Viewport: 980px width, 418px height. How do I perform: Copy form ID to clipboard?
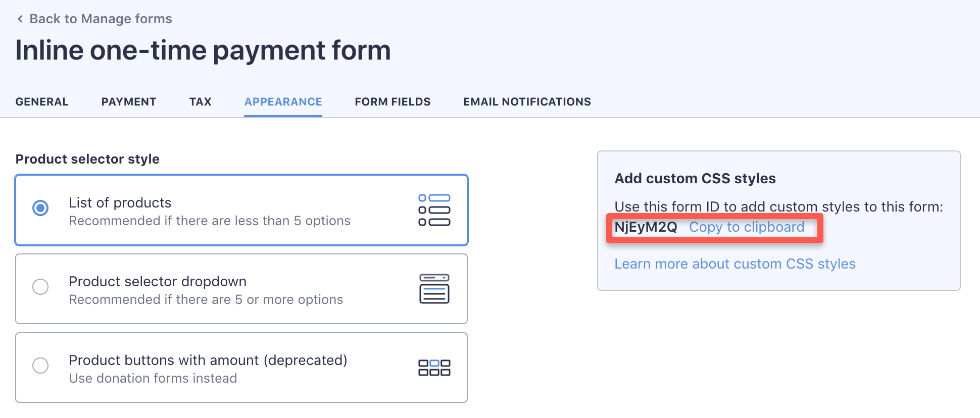tap(747, 227)
